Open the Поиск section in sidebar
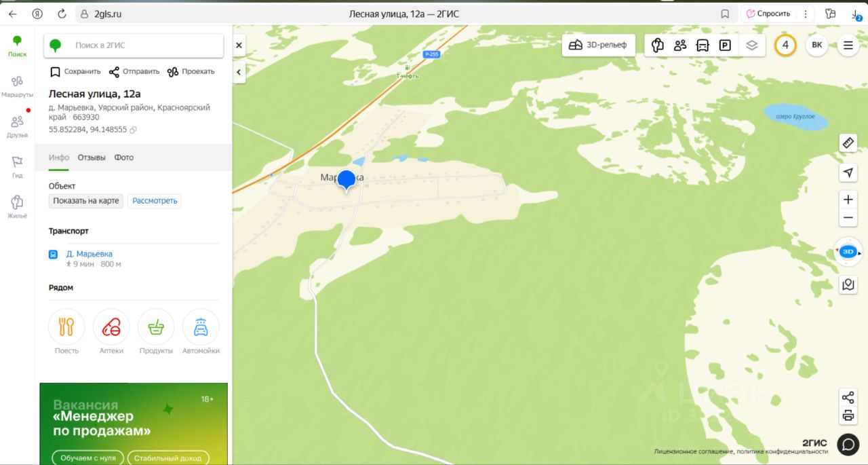The width and height of the screenshot is (868, 465). tap(17, 46)
